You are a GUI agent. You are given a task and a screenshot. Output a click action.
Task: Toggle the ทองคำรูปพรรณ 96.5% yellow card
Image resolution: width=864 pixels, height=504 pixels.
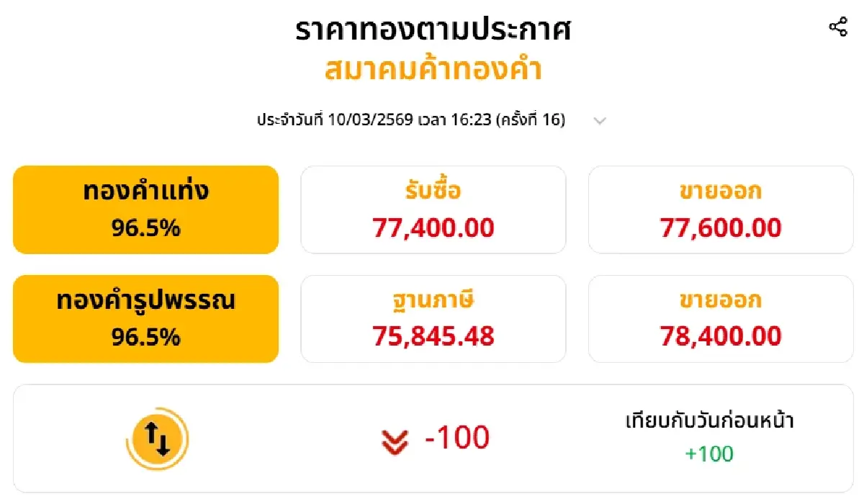click(x=145, y=318)
